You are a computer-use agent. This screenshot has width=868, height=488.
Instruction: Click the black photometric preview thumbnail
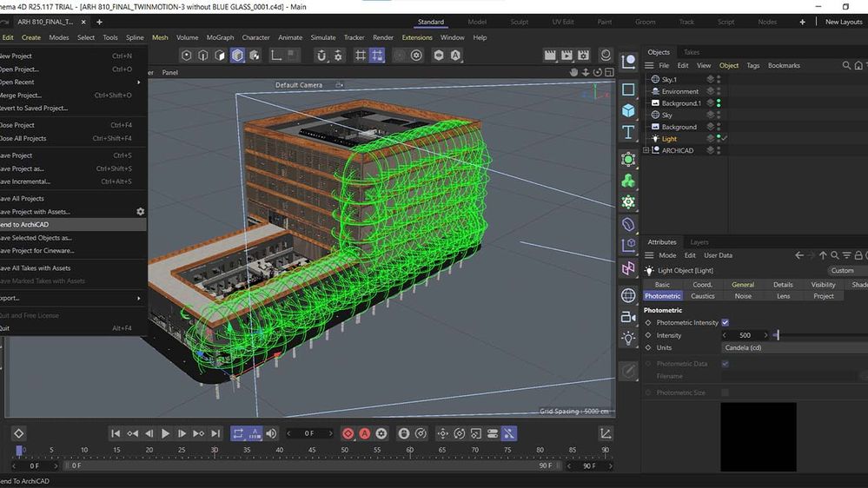759,437
